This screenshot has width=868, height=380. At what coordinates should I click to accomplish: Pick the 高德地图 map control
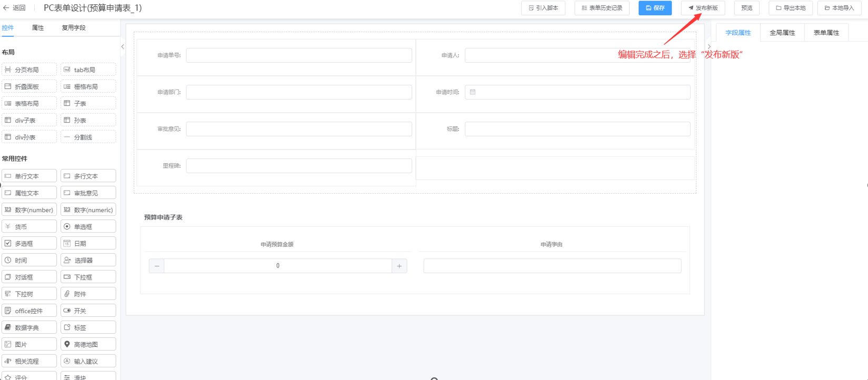(88, 344)
